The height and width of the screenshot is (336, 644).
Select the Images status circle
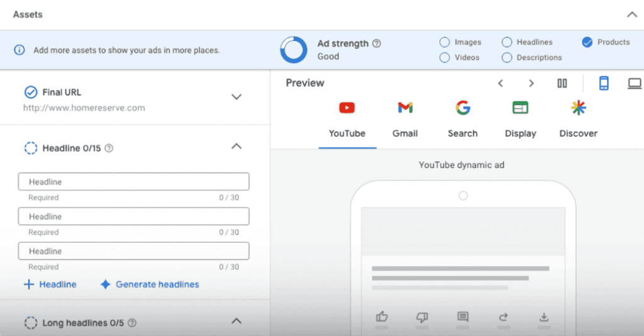[445, 42]
